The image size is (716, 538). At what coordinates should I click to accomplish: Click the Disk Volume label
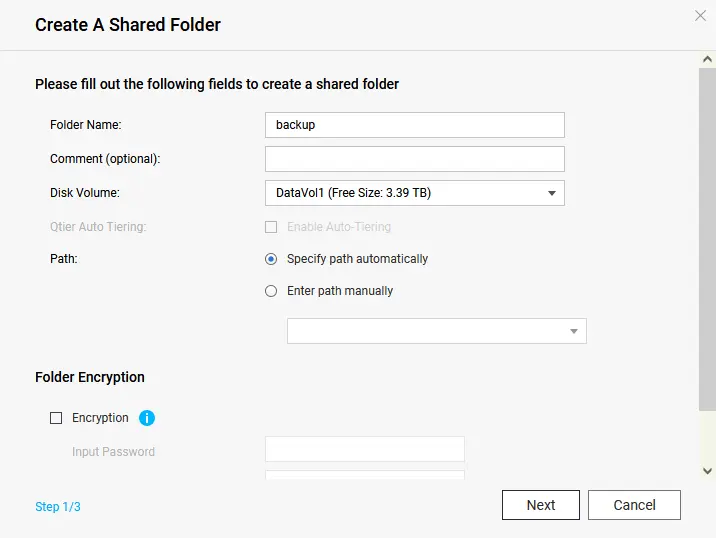coord(85,193)
